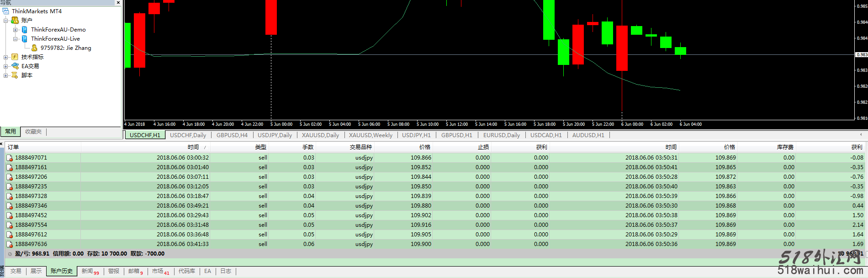Switch to the GBPUSD,H4 chart tab

[x=232, y=135]
